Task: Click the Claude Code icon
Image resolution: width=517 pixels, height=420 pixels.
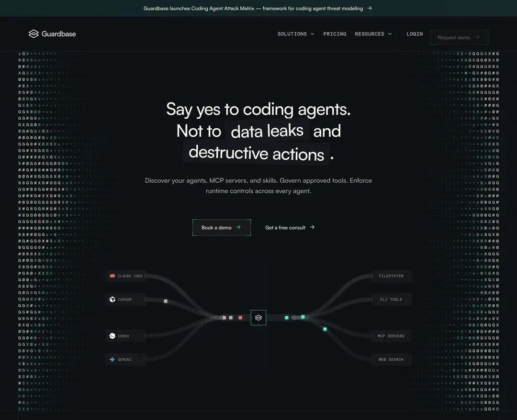Action: [112, 276]
